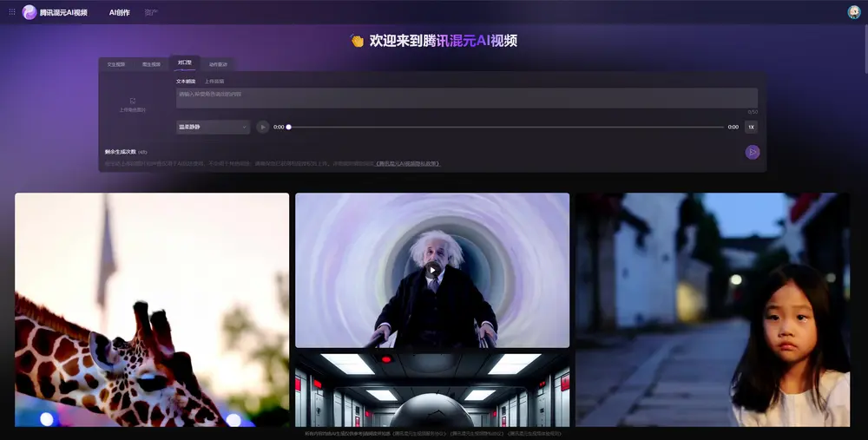Click the upload character image icon
This screenshot has width=868, height=440.
point(133,101)
